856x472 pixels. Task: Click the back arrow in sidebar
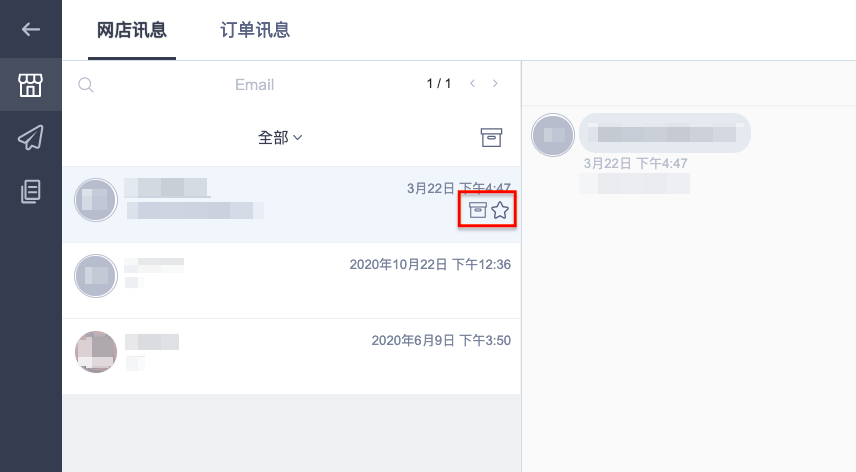coord(31,29)
